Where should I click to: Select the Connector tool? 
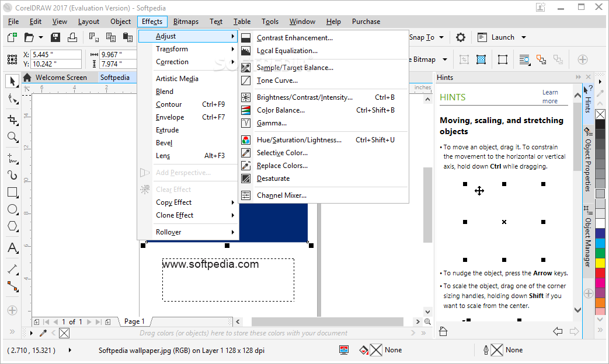(12, 286)
